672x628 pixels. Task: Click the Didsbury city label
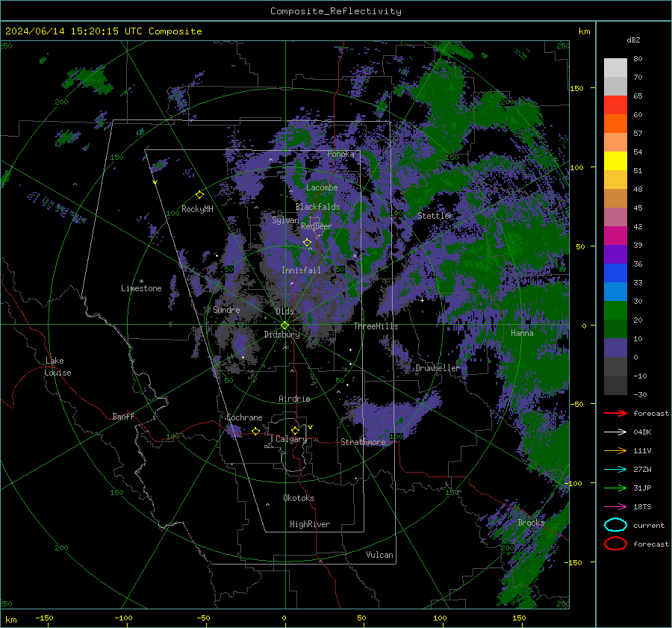281,335
